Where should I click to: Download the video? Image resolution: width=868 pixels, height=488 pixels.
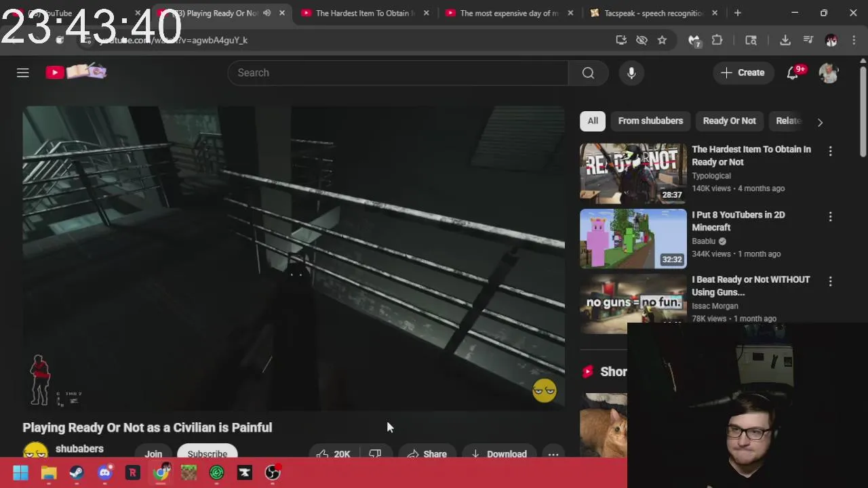click(498, 453)
